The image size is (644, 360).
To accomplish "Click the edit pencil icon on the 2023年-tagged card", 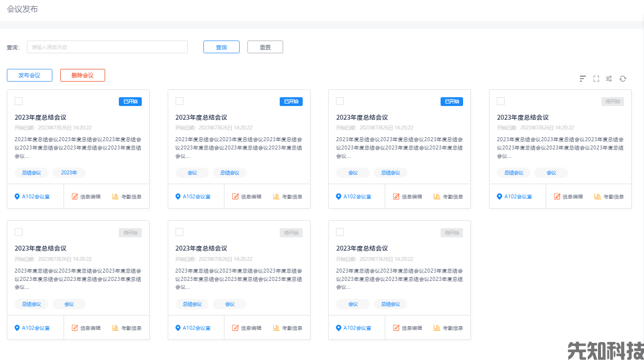I will [75, 197].
